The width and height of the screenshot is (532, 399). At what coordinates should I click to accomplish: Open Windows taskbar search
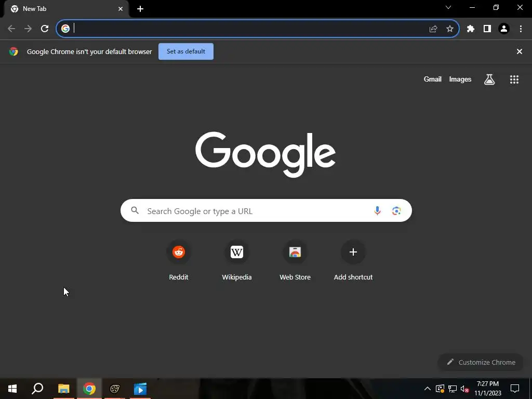pos(37,389)
